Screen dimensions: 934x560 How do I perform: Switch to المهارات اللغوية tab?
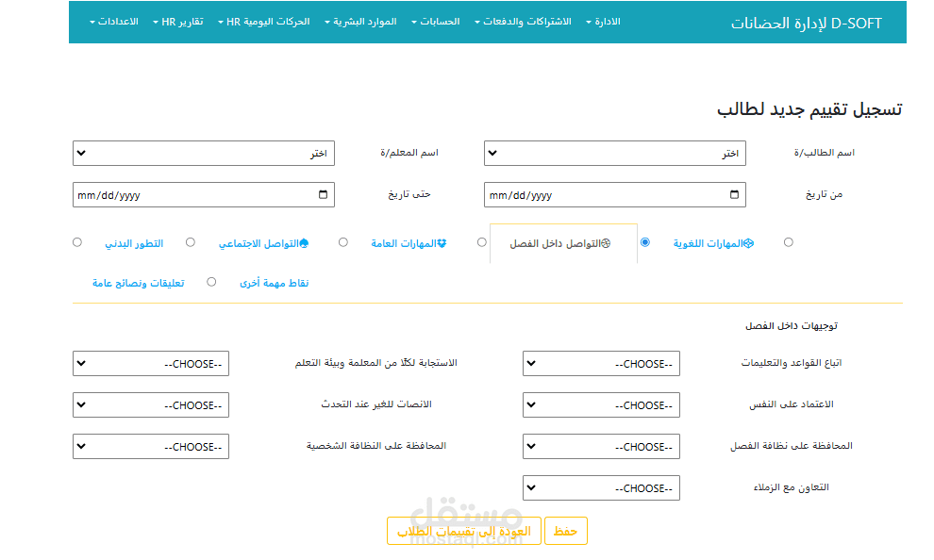[x=713, y=243]
